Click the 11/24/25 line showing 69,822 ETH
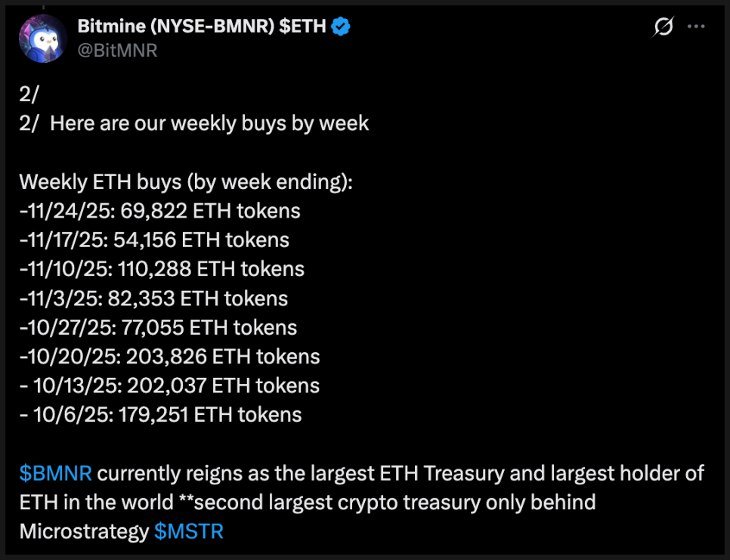 tap(160, 211)
